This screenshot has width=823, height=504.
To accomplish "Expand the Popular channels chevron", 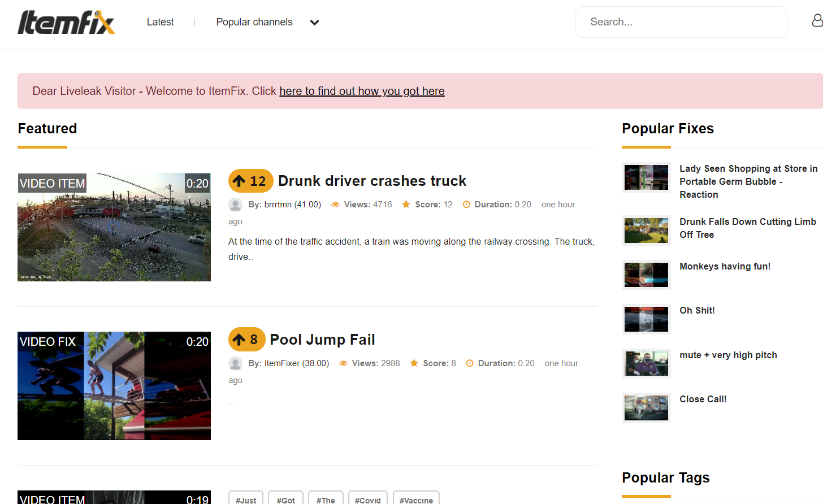I will point(315,23).
